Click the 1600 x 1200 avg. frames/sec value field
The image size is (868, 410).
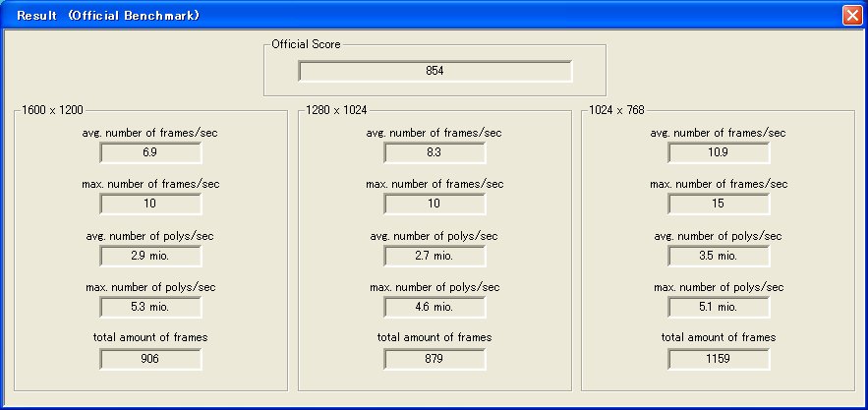[x=150, y=152]
